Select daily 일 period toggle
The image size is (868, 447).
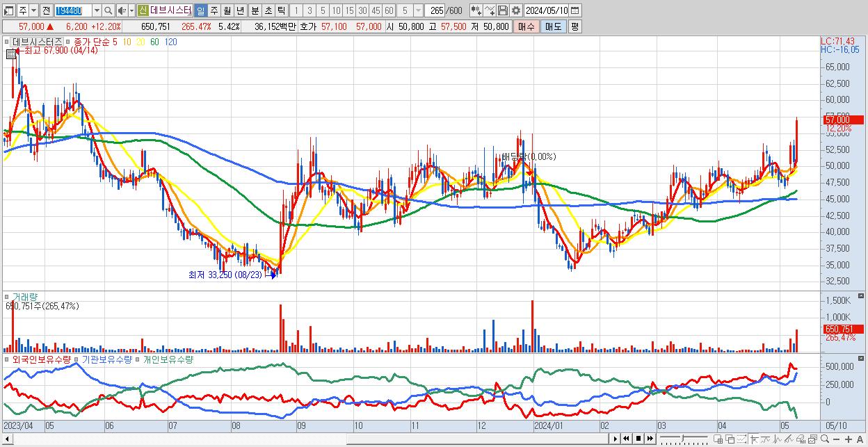click(x=200, y=10)
